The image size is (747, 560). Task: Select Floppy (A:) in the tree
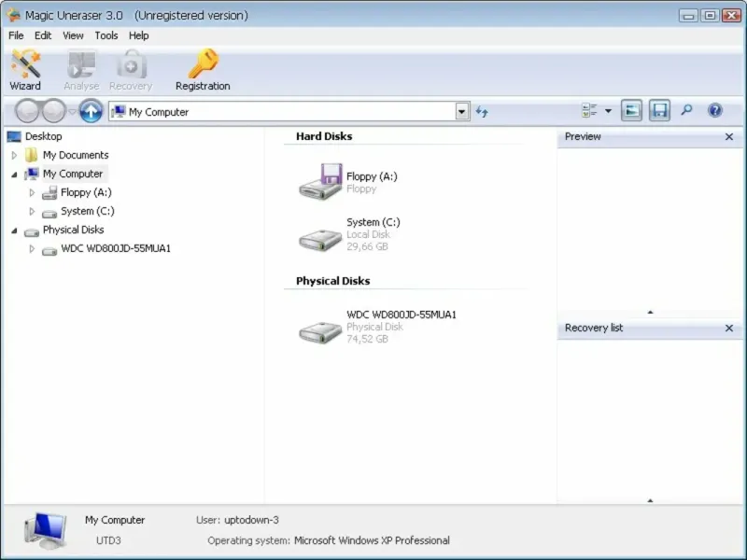(86, 192)
